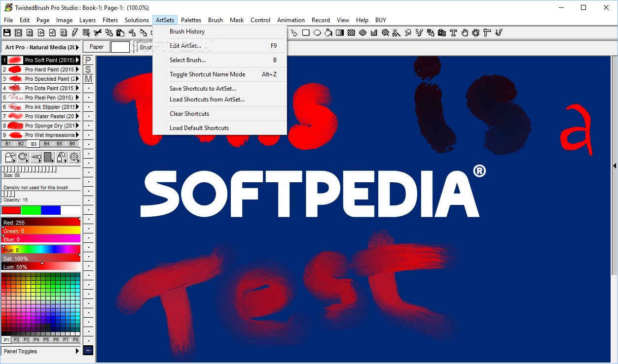Open the paper texture panel icon
Screen dimensions: 618x364
pos(49,157)
